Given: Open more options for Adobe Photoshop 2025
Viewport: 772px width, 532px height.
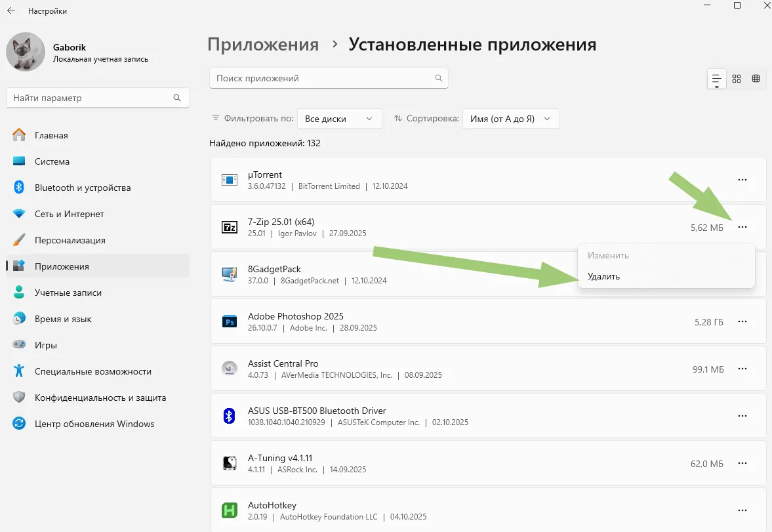Looking at the screenshot, I should [x=742, y=321].
